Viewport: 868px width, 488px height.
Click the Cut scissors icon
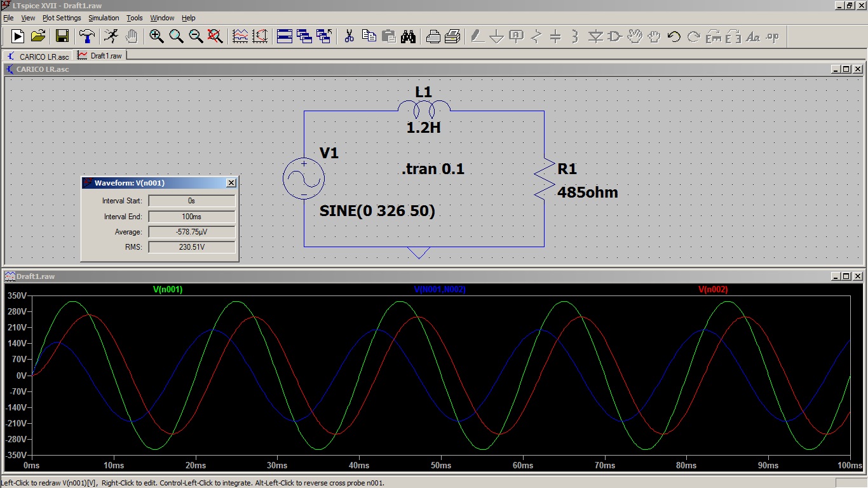click(349, 36)
